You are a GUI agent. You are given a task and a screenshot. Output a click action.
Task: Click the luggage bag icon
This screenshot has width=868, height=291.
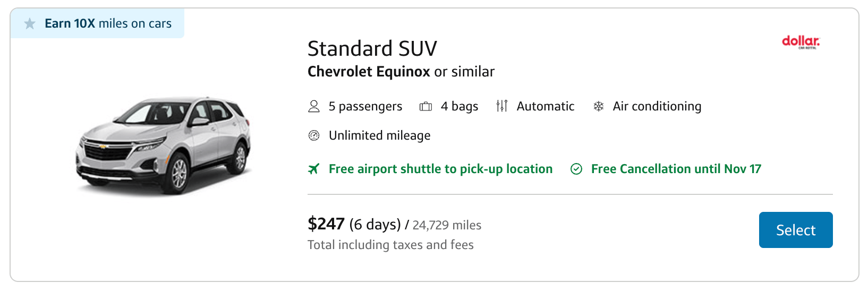[426, 107]
